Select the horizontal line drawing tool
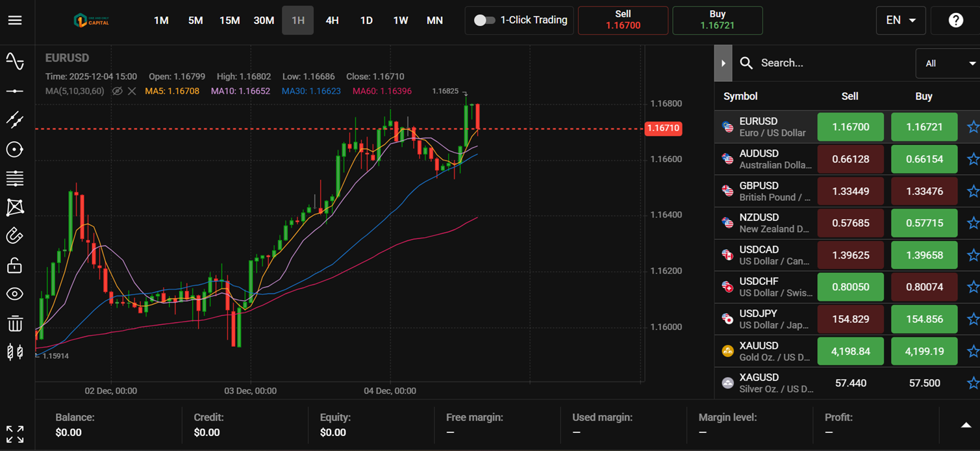This screenshot has height=451, width=980. coord(15,91)
